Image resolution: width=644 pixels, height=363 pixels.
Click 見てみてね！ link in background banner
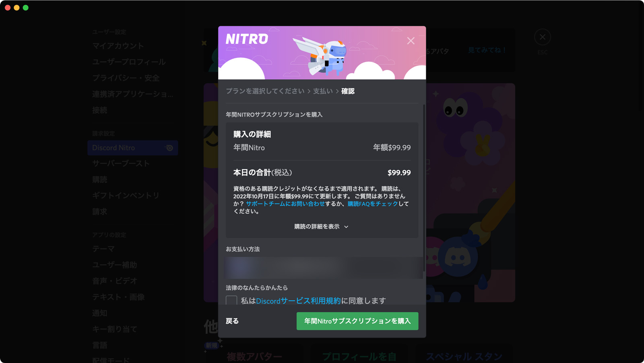click(487, 50)
